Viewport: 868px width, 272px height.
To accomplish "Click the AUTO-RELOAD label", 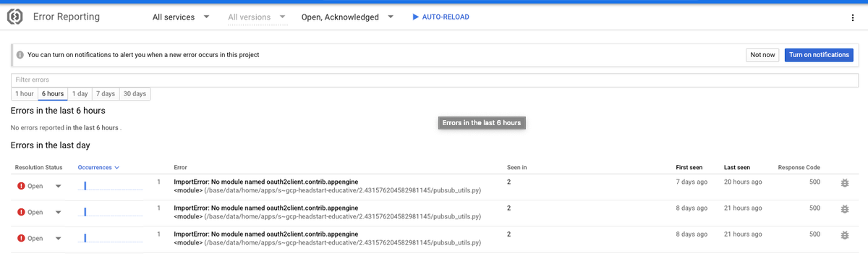I will point(446,17).
